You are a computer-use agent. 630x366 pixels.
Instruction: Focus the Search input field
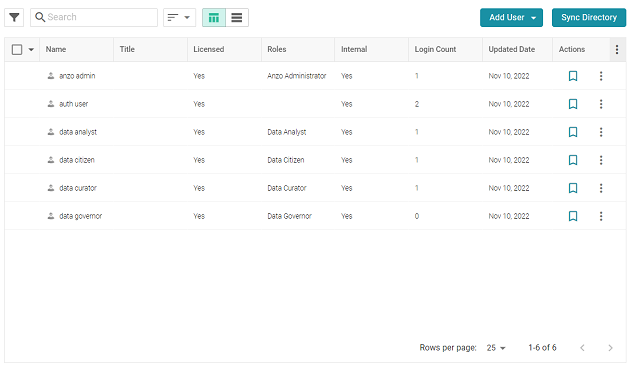click(x=94, y=17)
